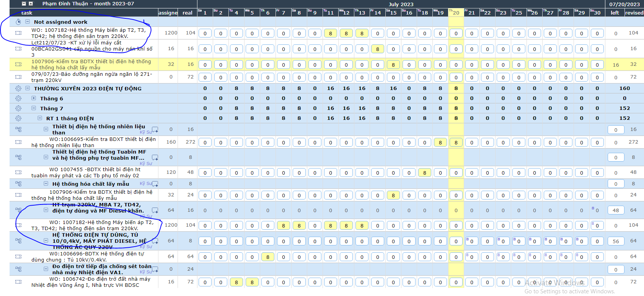644x296 pixels.
Task: Click the ticket icon for WO 1007455 row
Action: (18, 172)
